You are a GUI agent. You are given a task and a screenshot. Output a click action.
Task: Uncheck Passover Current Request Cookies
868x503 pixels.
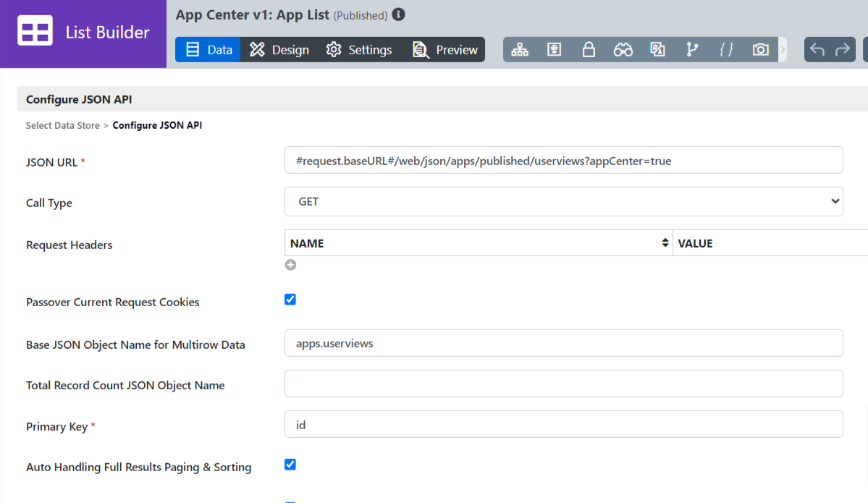(x=290, y=300)
